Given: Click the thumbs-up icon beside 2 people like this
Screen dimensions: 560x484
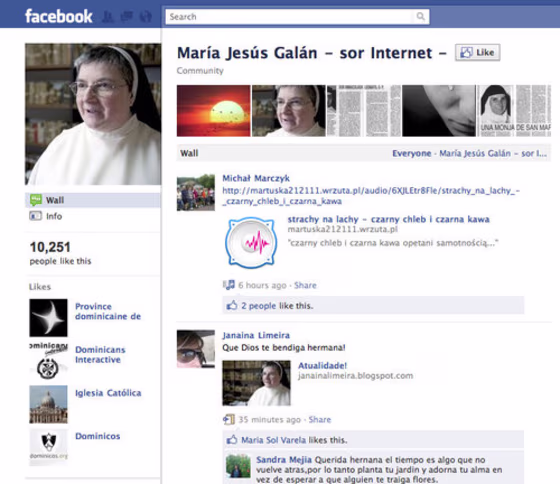Looking at the screenshot, I should pos(232,305).
